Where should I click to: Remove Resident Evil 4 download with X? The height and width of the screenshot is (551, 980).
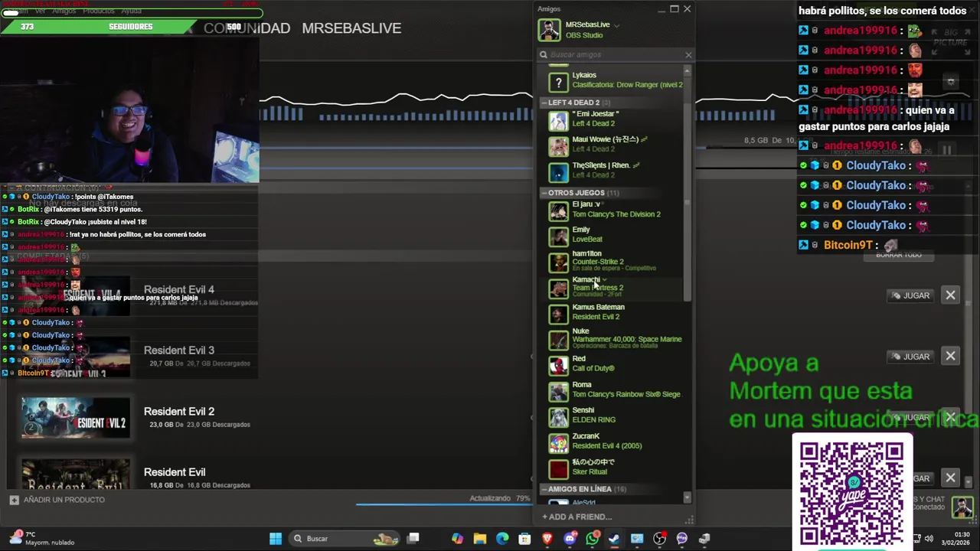point(950,295)
